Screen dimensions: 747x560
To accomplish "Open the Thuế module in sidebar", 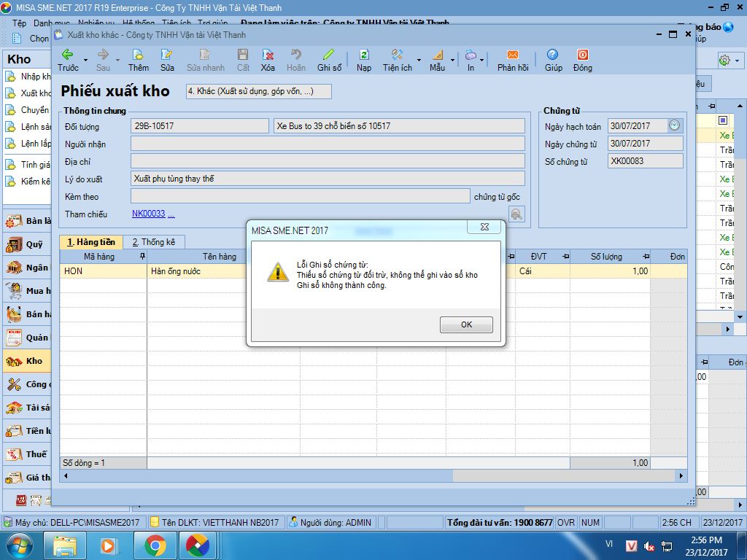I will click(x=27, y=454).
